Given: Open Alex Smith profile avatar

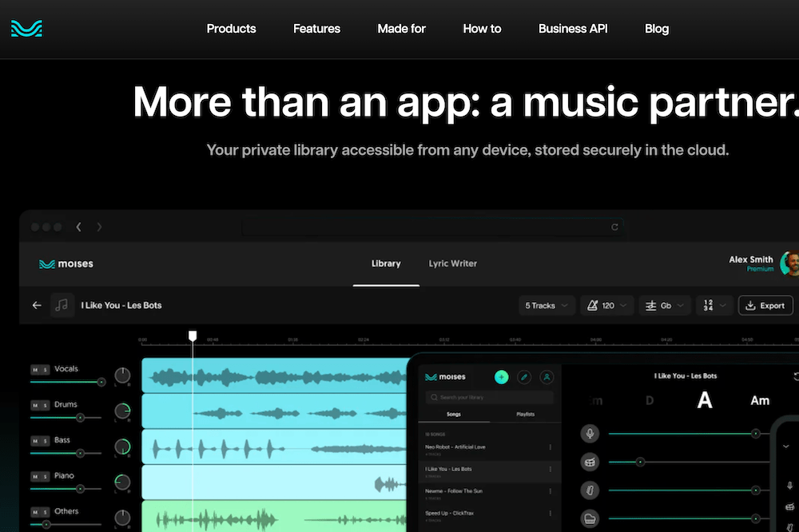Looking at the screenshot, I should coord(790,264).
